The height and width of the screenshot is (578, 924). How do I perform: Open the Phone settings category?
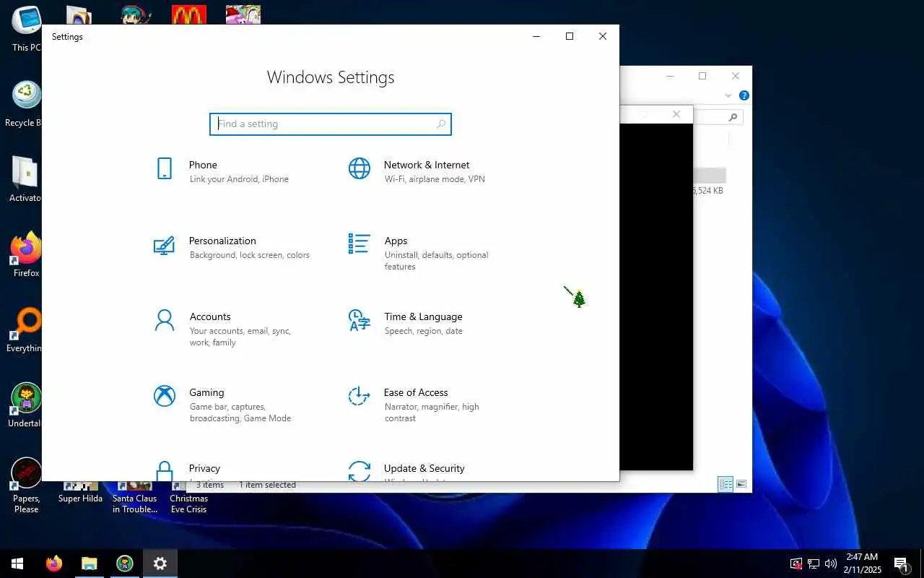(222, 171)
